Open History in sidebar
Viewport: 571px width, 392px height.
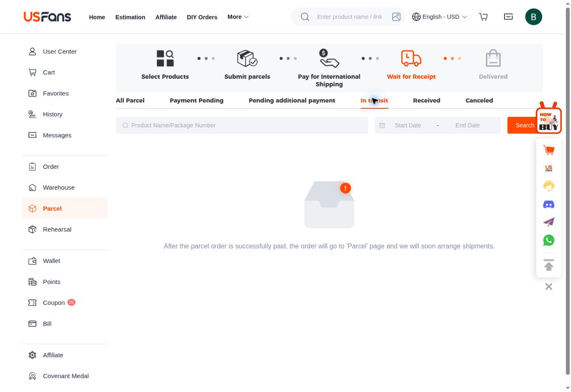point(65,114)
